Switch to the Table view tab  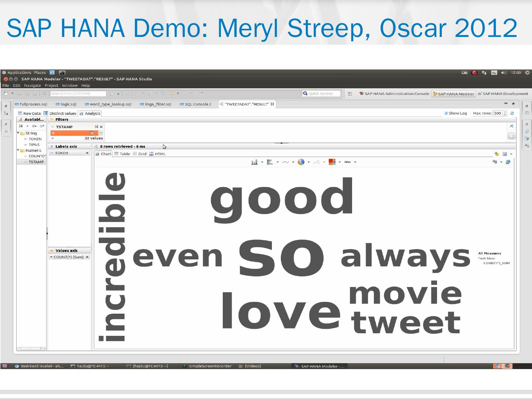tap(122, 154)
